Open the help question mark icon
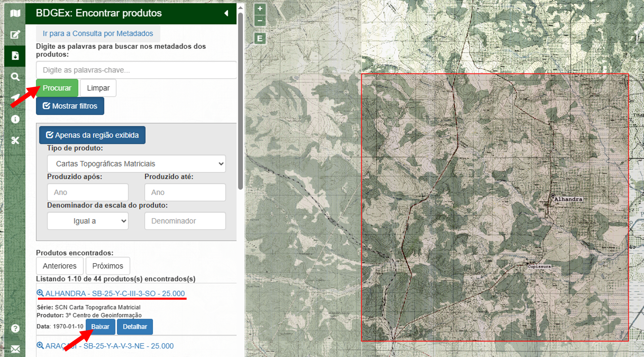Viewport: 644px width, 357px height. coord(15,328)
